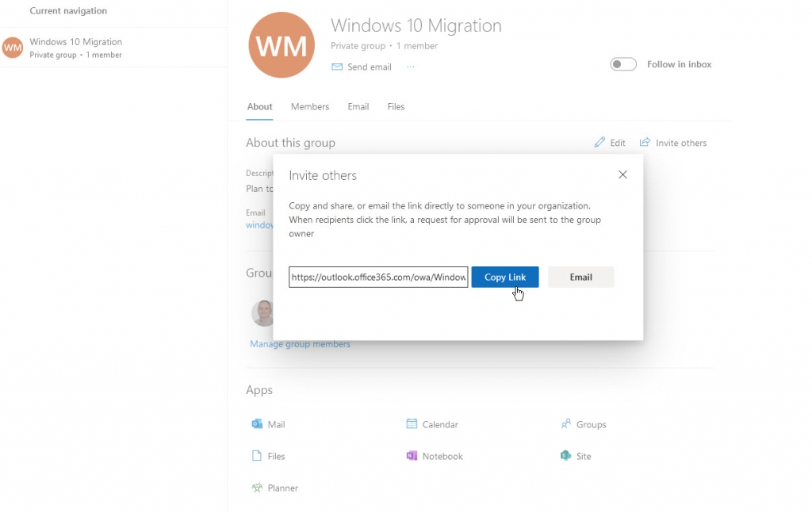Click Edit to edit group info
The image size is (812, 513).
(610, 142)
